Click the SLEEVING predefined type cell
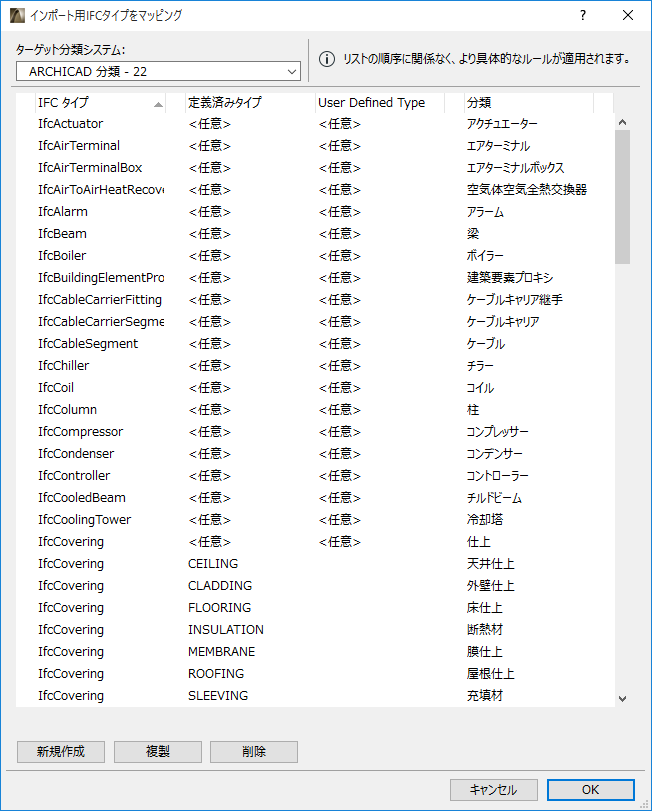 coord(218,696)
